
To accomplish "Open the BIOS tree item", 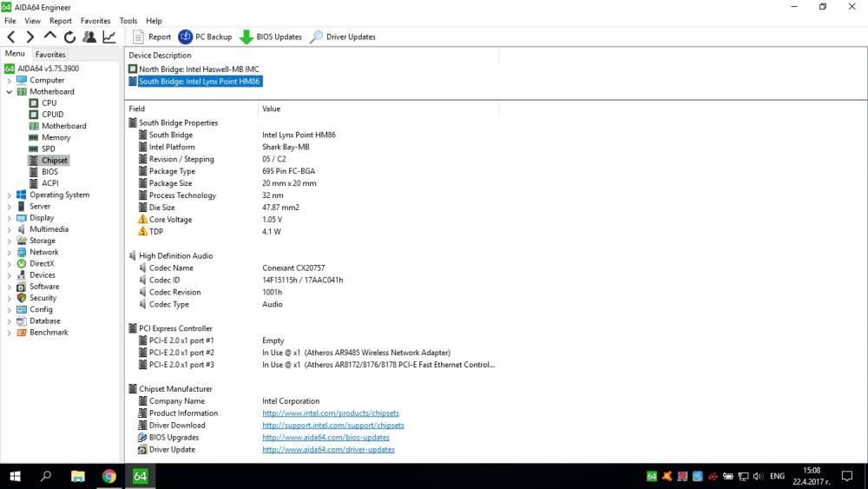I will pos(49,172).
